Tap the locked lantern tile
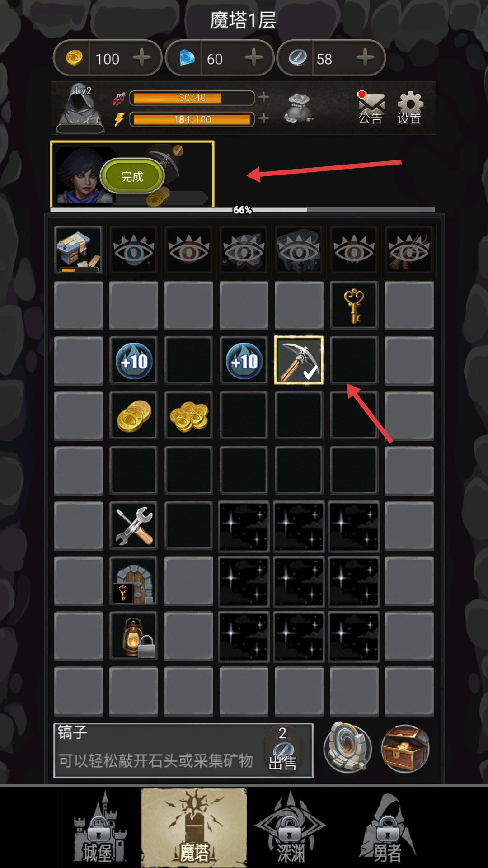The image size is (488, 868). pos(133,636)
